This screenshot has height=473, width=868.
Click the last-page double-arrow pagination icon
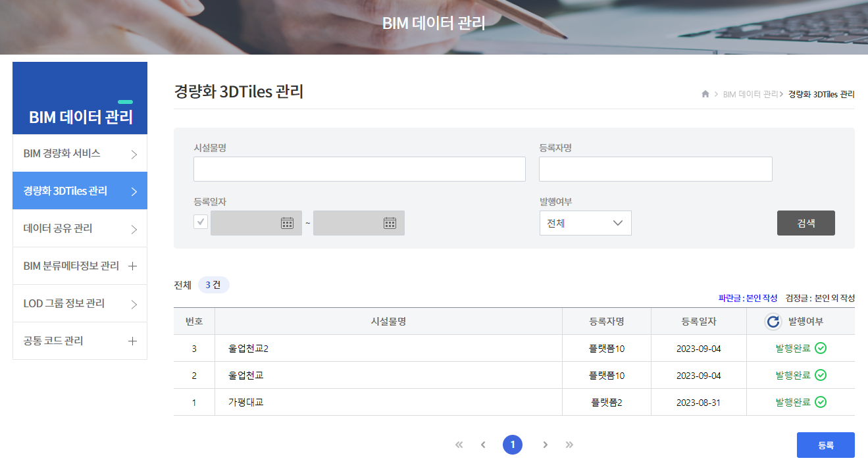point(569,445)
